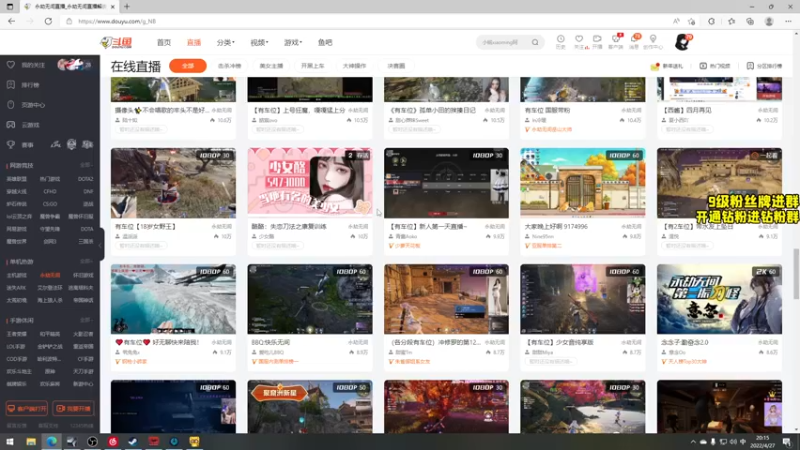Image resolution: width=800 pixels, height=450 pixels.
Task: Add page to browser favorites star
Action: pos(692,21)
